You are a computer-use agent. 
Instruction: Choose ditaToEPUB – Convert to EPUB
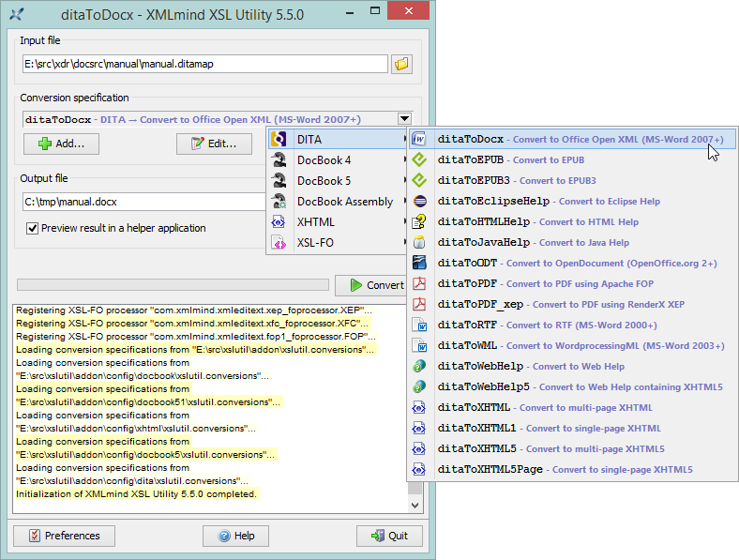pyautogui.click(x=572, y=159)
